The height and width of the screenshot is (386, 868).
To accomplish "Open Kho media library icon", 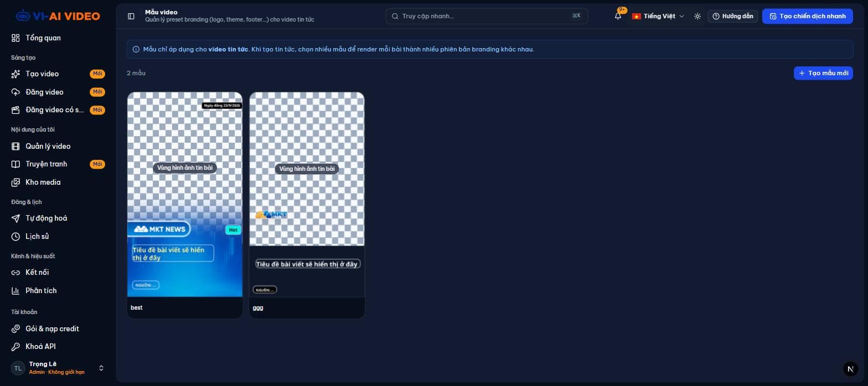I will coord(15,182).
